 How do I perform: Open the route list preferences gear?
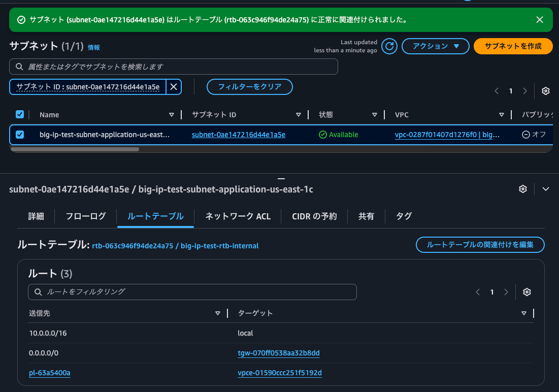[x=527, y=292]
